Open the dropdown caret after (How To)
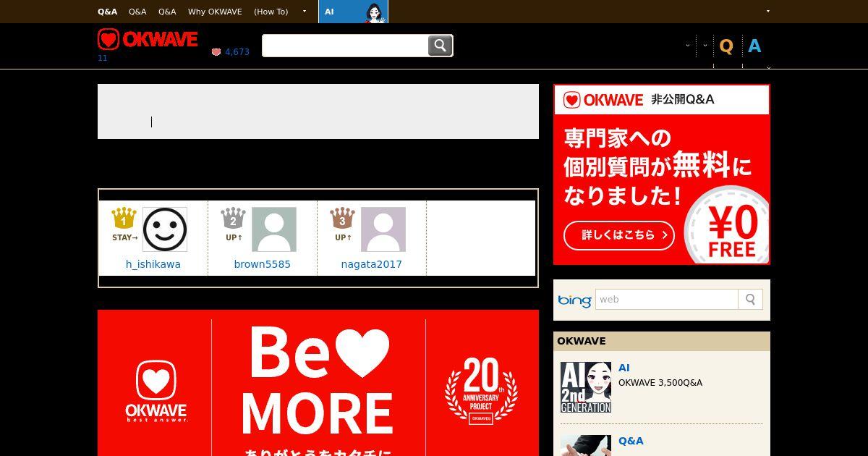The height and width of the screenshot is (456, 868). coord(305,12)
